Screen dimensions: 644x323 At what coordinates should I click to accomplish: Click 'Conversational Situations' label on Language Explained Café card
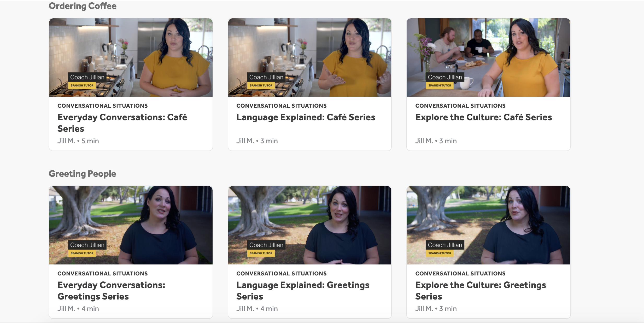click(x=282, y=106)
